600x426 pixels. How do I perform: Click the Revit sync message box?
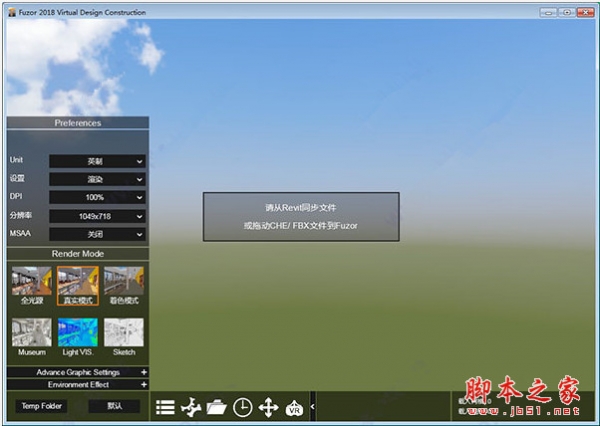point(301,217)
